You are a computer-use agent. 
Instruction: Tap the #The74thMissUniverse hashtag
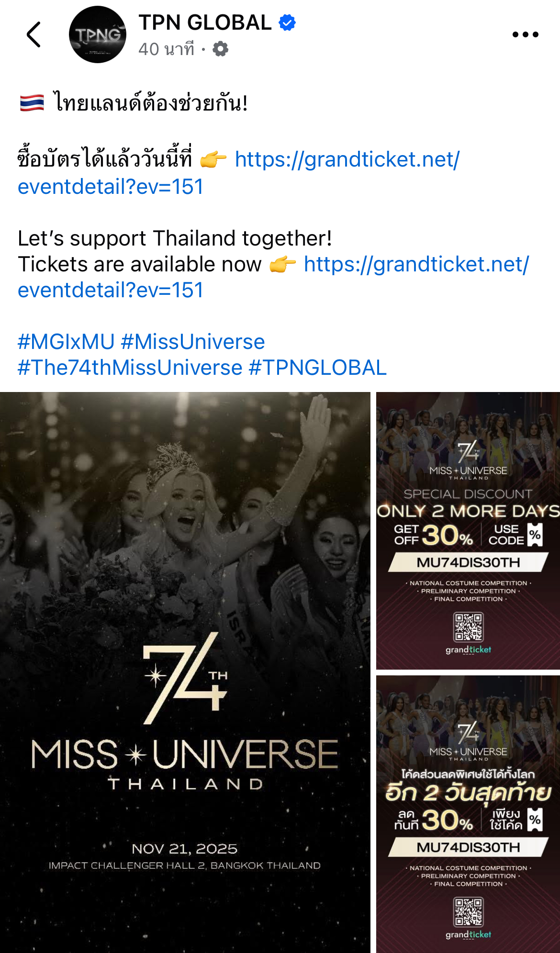[130, 368]
